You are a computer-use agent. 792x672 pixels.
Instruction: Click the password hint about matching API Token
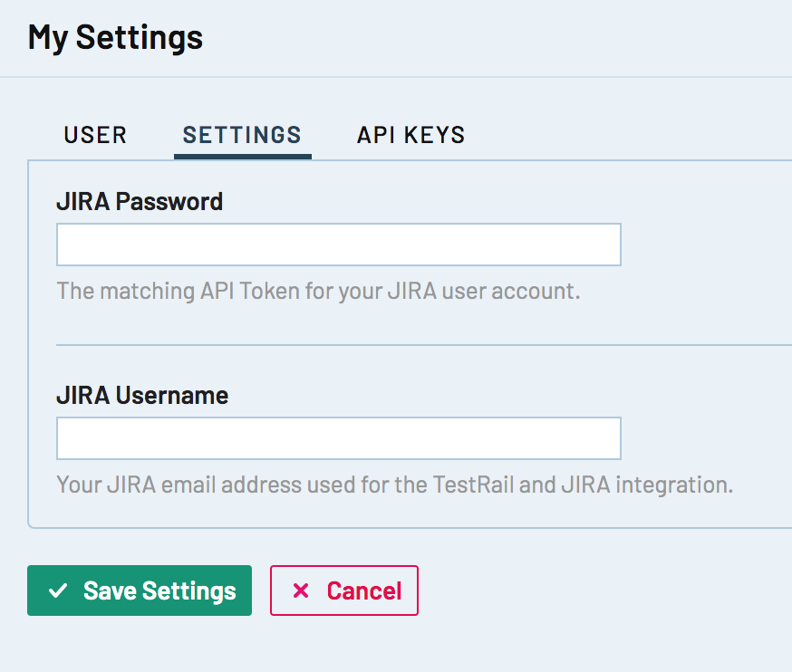click(317, 292)
